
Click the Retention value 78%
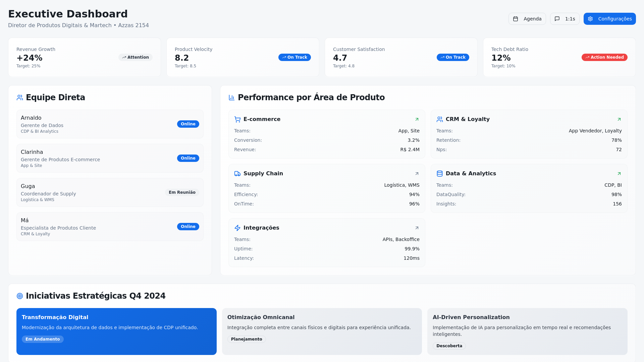tap(616, 140)
